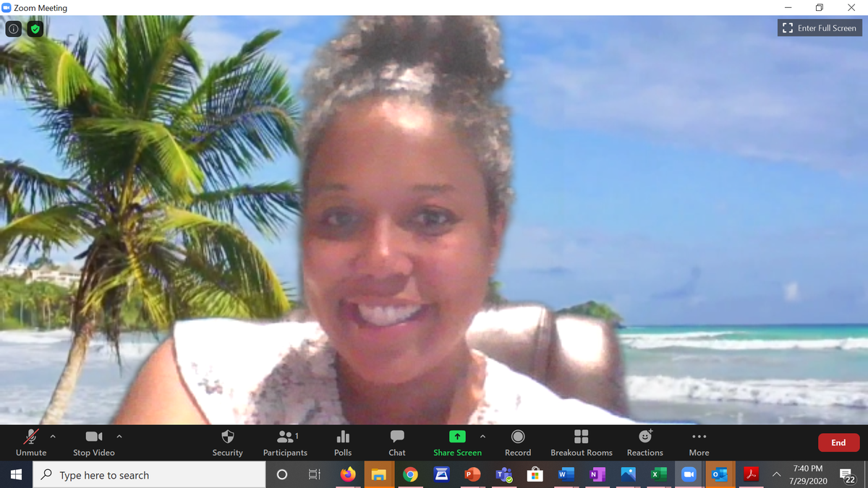Launch Firefox from the taskbar
The height and width of the screenshot is (488, 868).
pyautogui.click(x=348, y=475)
